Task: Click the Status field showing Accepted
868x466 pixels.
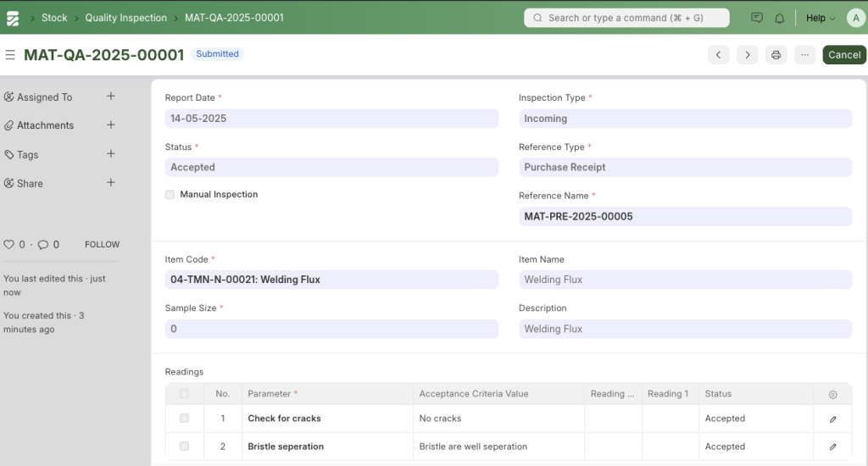Action: click(x=331, y=167)
